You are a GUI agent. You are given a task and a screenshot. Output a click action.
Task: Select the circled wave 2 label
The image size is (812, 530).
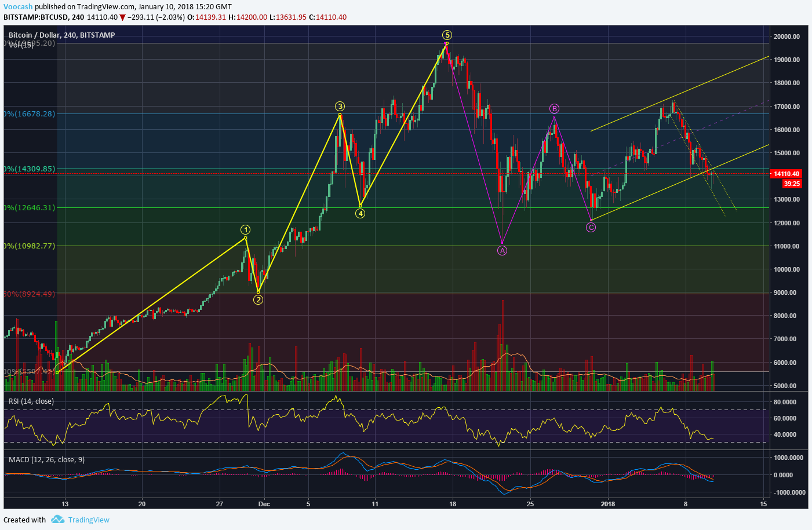pos(258,299)
